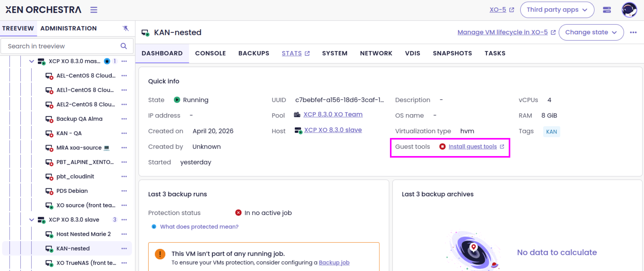Open options menu for KAN-nested tree row

click(x=124, y=249)
